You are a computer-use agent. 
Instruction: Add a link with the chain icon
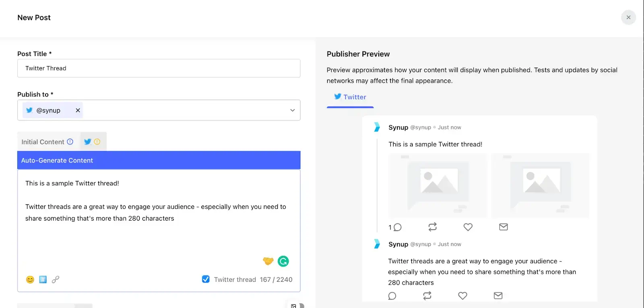tap(56, 279)
